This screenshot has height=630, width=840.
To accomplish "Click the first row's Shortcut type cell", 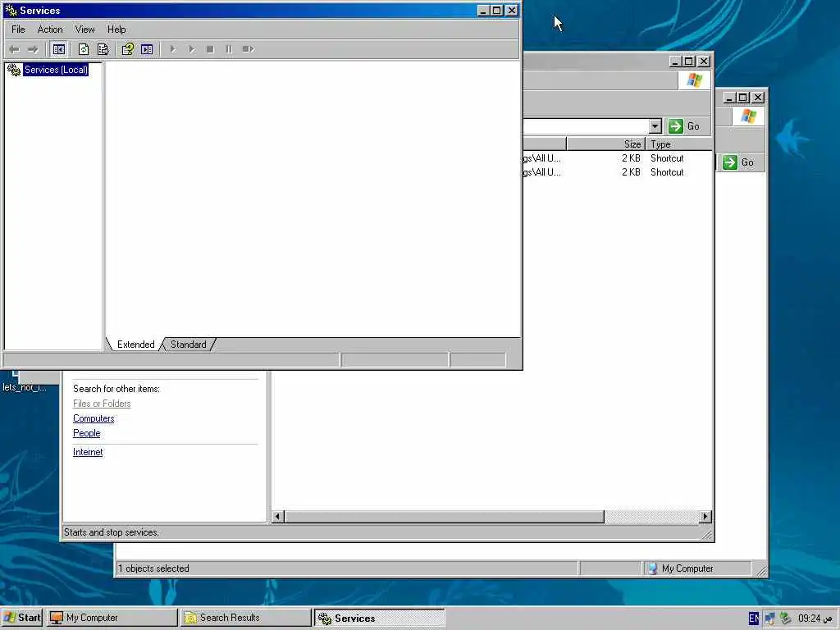I will pos(667,158).
